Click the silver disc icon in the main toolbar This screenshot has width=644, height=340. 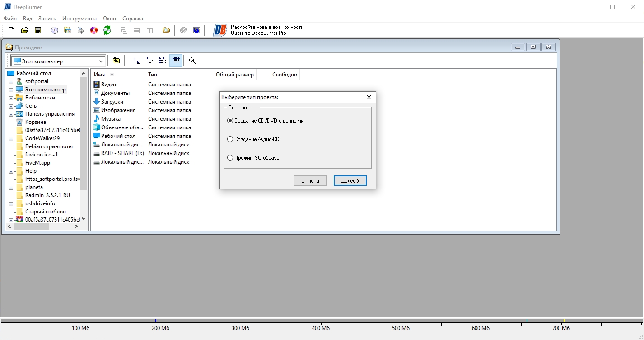(55, 30)
